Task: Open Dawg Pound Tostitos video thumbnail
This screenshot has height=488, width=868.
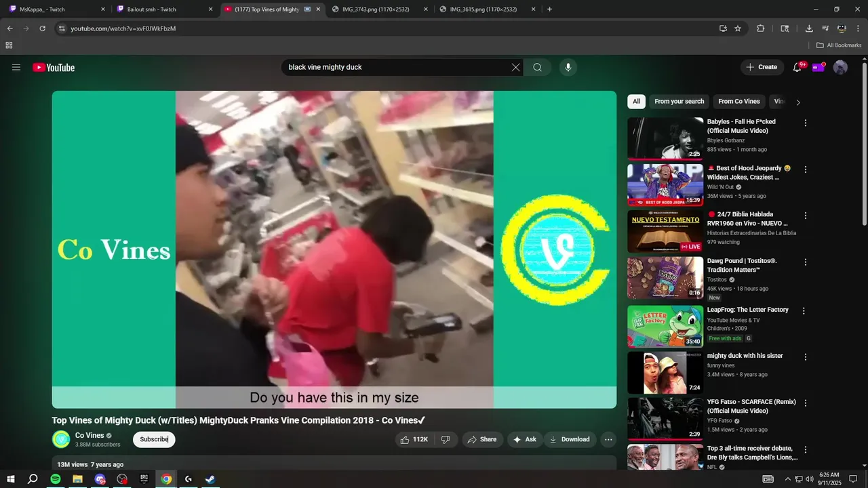Action: pyautogui.click(x=665, y=278)
